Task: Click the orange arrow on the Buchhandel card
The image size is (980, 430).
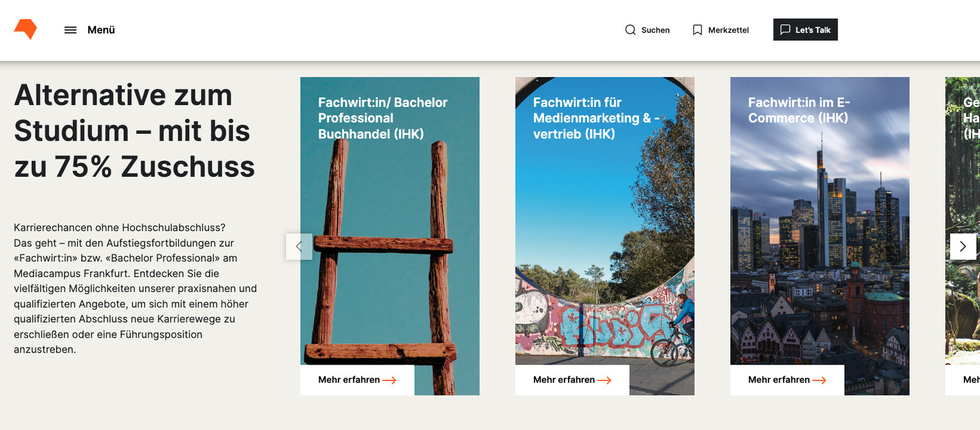Action: (390, 380)
